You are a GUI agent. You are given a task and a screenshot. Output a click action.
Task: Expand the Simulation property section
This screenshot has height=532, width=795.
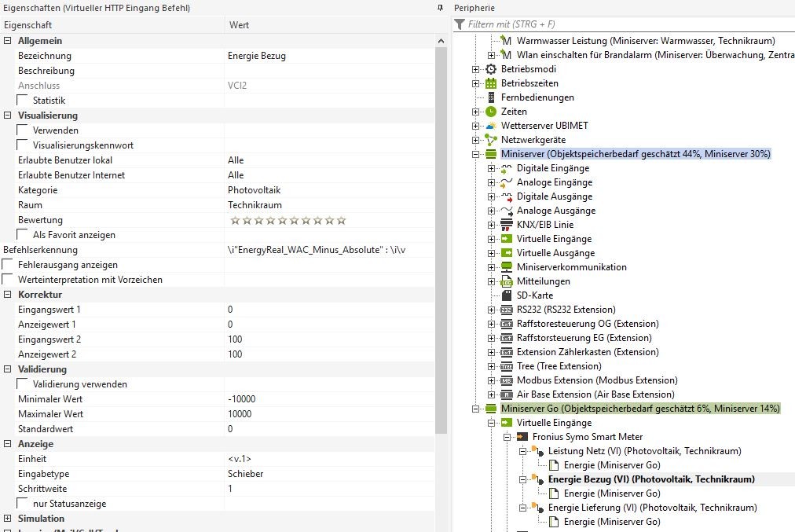coord(8,519)
